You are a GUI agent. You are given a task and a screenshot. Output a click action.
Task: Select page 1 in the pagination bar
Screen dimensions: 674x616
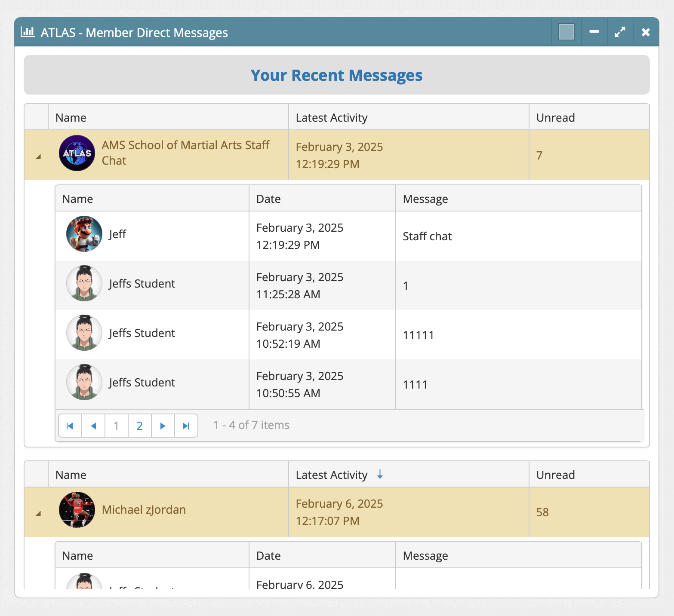click(116, 426)
